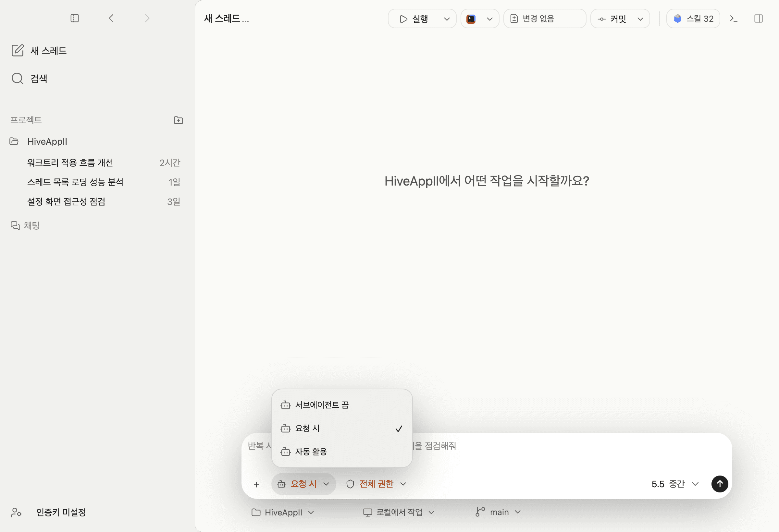Screen dimensions: 779x532
Task: Collapse the 요청 시 subagent dropdown
Action: [x=303, y=484]
